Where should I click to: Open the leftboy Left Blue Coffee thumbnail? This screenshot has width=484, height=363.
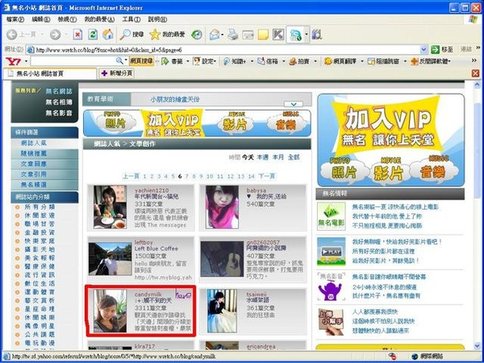[110, 259]
